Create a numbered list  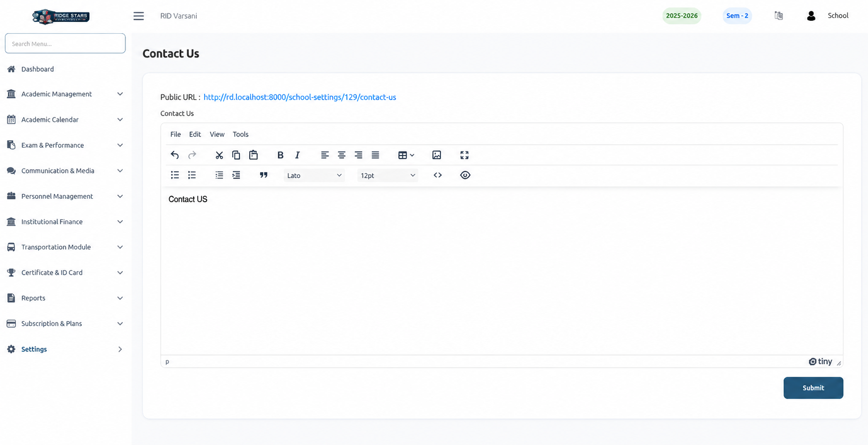(x=192, y=175)
